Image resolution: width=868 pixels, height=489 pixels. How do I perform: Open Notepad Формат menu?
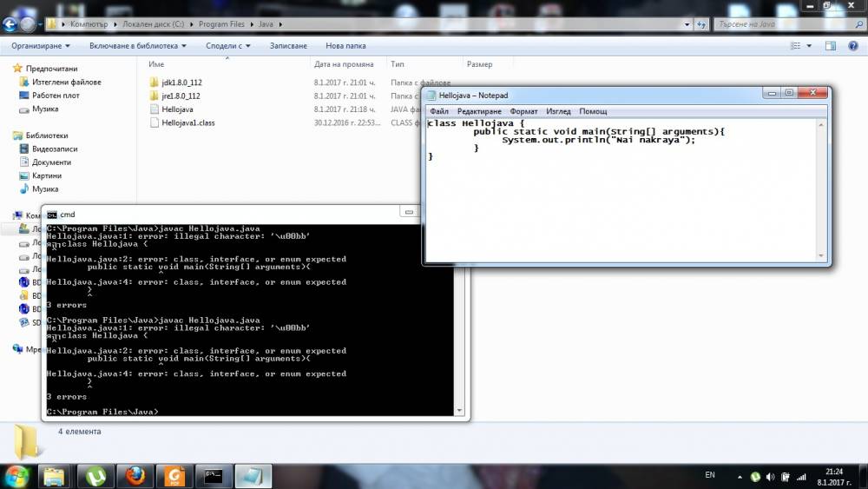523,111
